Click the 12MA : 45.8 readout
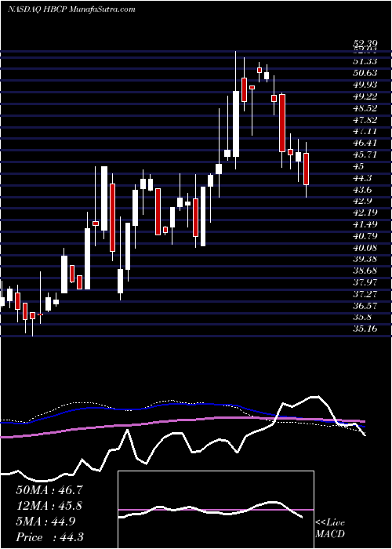Viewport: 392px width, 549px height. pos(49,506)
